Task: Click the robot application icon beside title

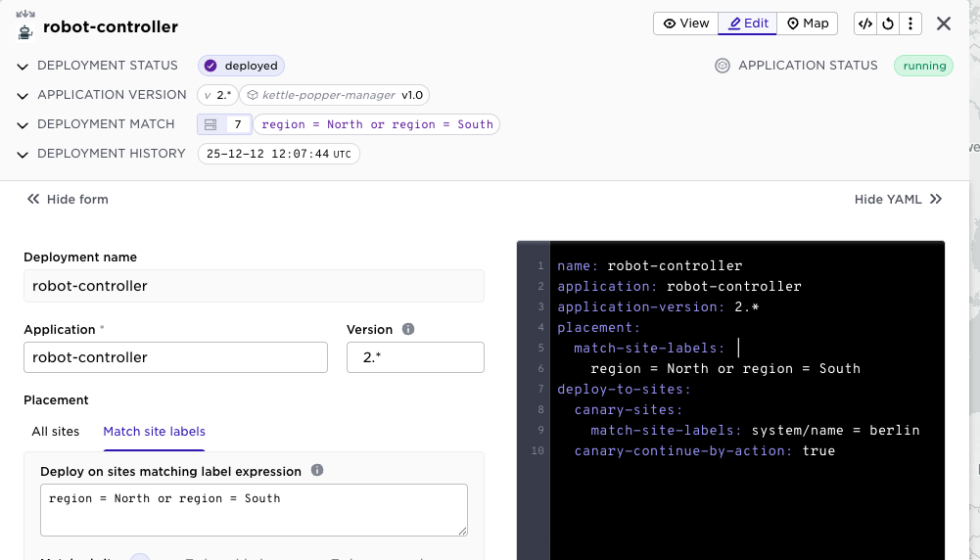Action: pos(25,31)
